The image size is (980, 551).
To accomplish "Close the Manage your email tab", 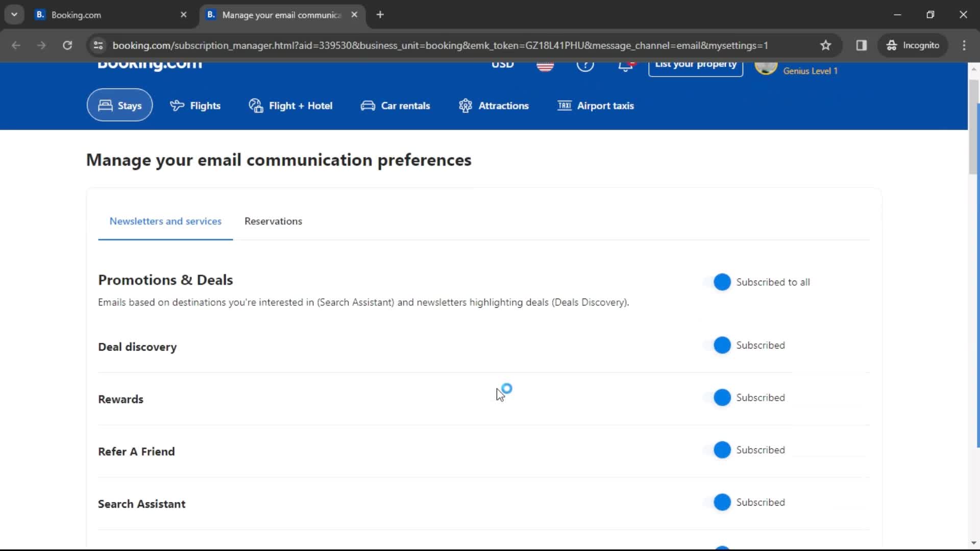I will click(x=354, y=15).
